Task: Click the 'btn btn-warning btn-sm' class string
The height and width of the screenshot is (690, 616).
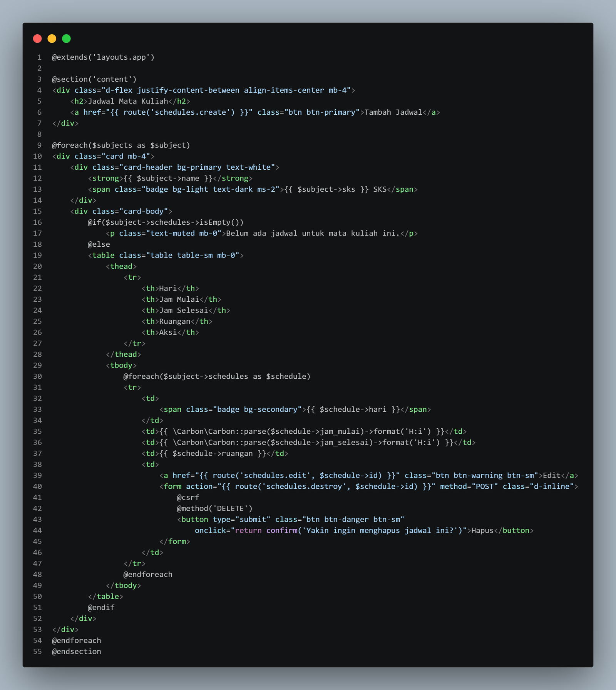Action: click(x=485, y=476)
